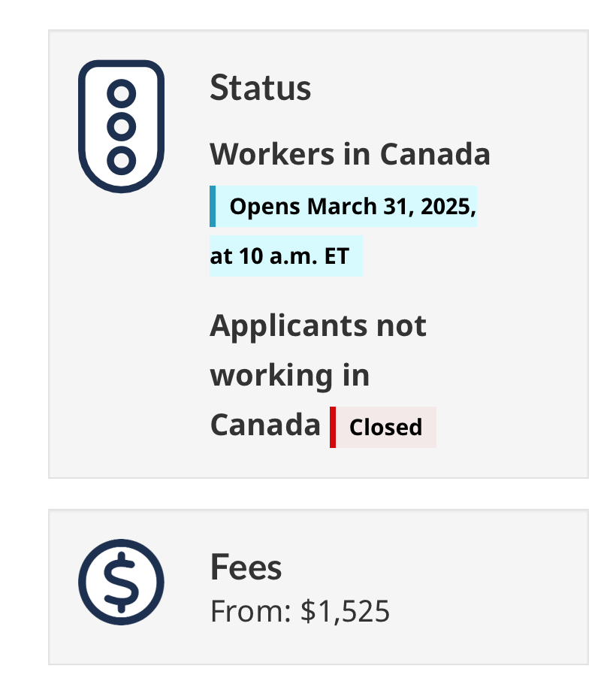The height and width of the screenshot is (687, 616).
Task: Click the word Canada beside Closed badge
Action: (265, 425)
